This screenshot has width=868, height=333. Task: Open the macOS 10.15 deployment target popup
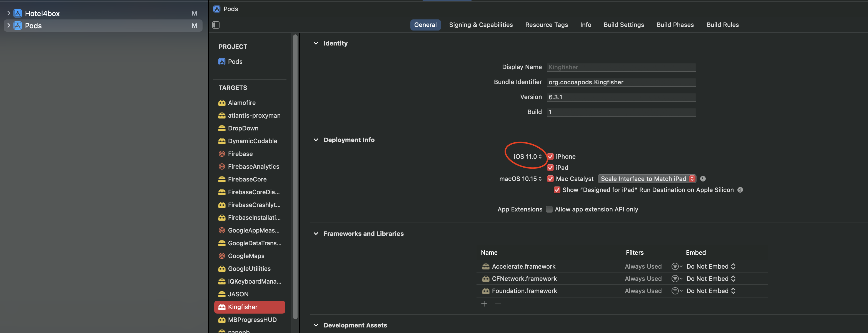(521, 179)
